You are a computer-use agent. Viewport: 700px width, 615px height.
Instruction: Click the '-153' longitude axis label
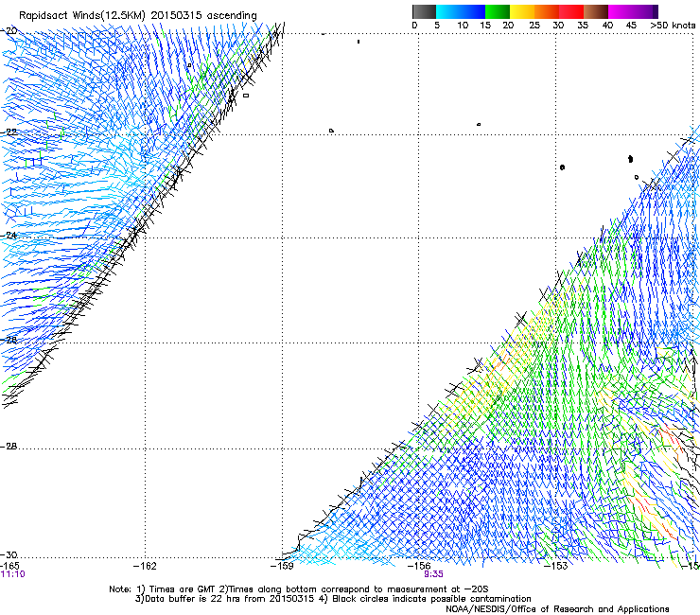click(556, 566)
